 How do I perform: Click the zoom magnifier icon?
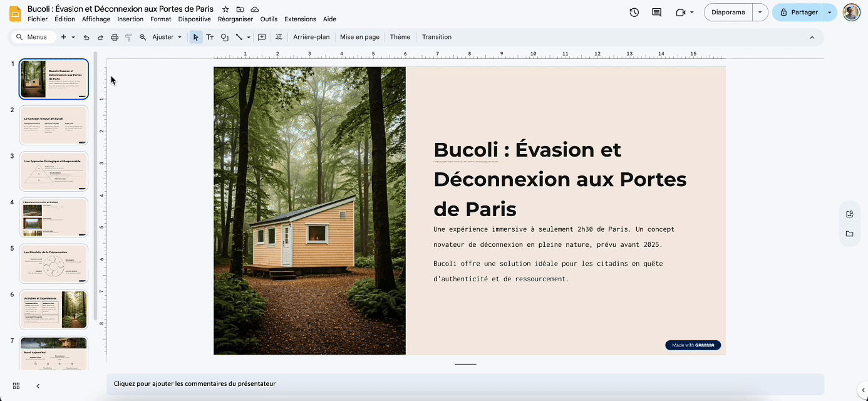pyautogui.click(x=143, y=37)
